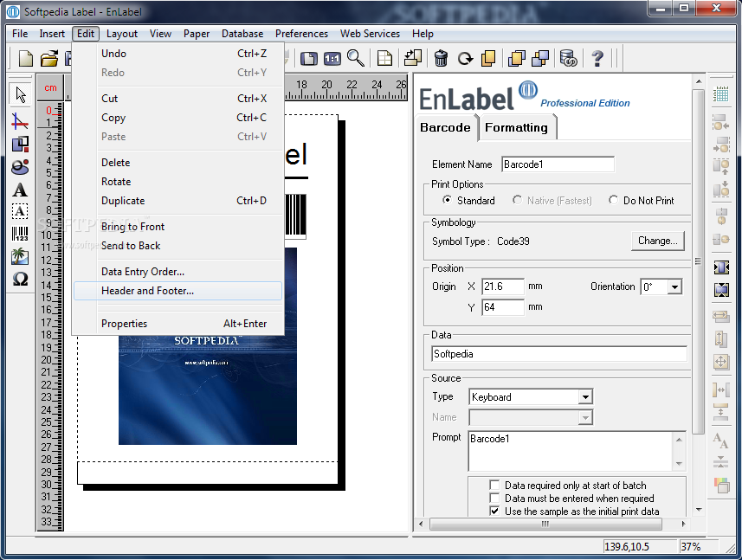Open the Web Services menu
The width and height of the screenshot is (742, 560).
(x=370, y=34)
